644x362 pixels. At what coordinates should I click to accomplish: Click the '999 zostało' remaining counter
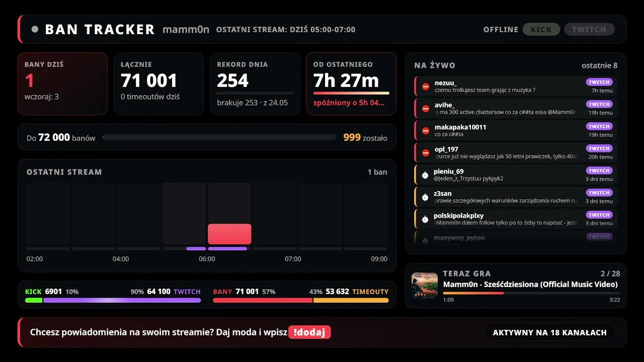pyautogui.click(x=365, y=137)
